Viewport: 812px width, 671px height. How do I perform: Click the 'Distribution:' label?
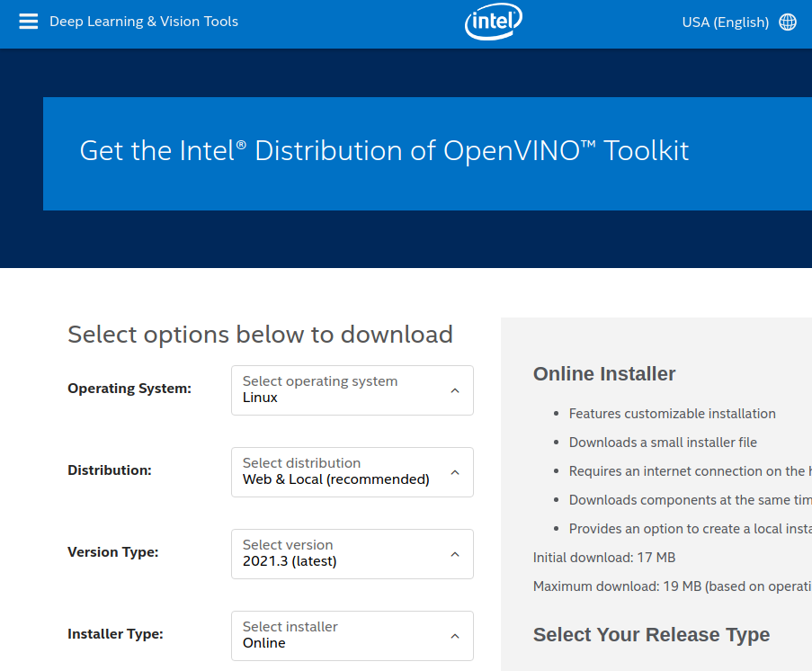(x=110, y=470)
